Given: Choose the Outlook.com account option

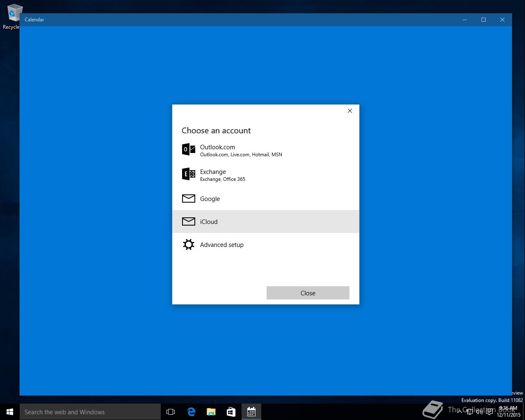Looking at the screenshot, I should (265, 150).
